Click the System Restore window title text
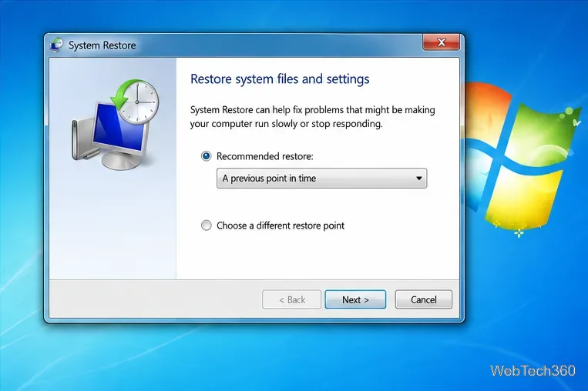The width and height of the screenshot is (588, 391). pos(102,45)
